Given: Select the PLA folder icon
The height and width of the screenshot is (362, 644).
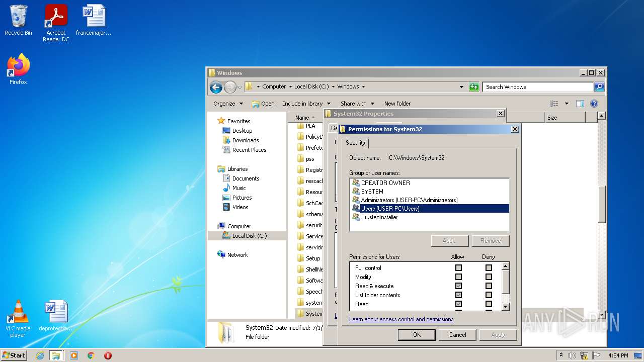Looking at the screenshot, I should pos(301,126).
